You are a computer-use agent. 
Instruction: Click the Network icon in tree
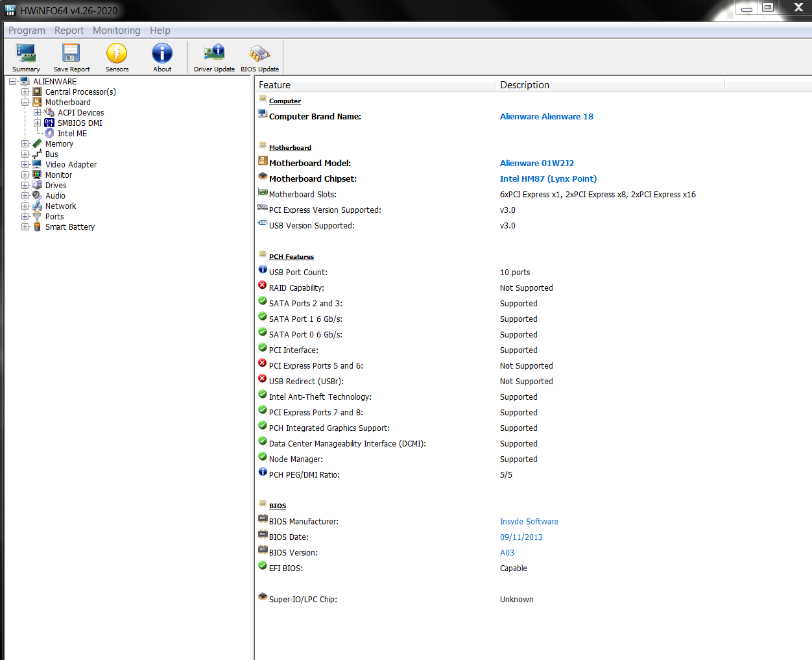coord(37,206)
